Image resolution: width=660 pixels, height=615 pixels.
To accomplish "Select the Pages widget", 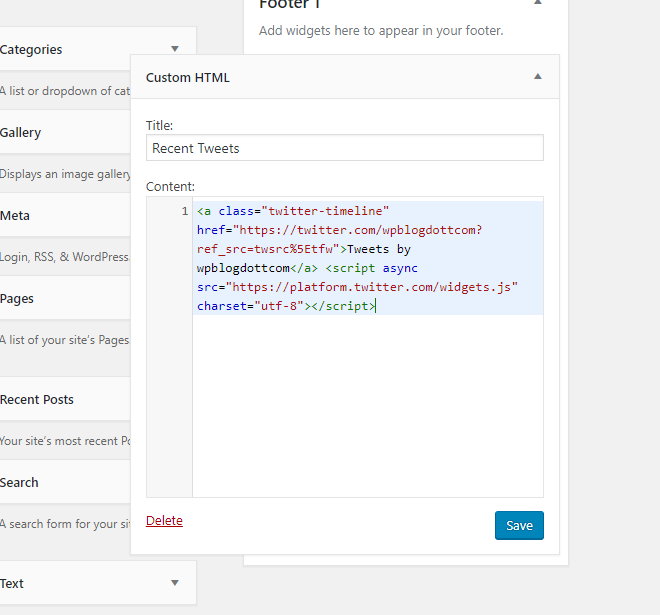I will tap(65, 298).
